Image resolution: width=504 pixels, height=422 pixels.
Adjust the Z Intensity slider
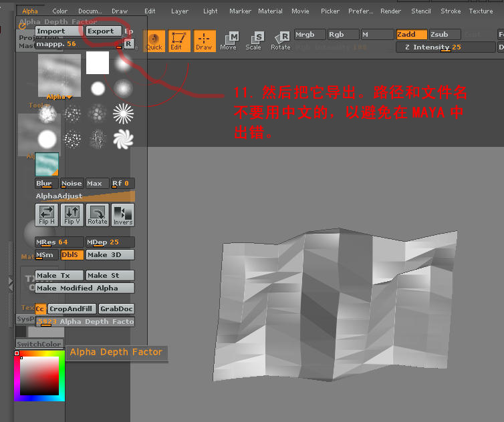[445, 47]
